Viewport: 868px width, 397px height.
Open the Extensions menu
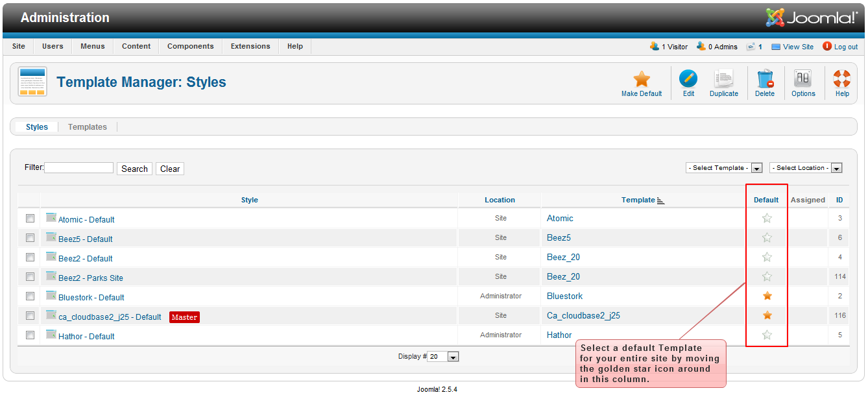tap(250, 47)
